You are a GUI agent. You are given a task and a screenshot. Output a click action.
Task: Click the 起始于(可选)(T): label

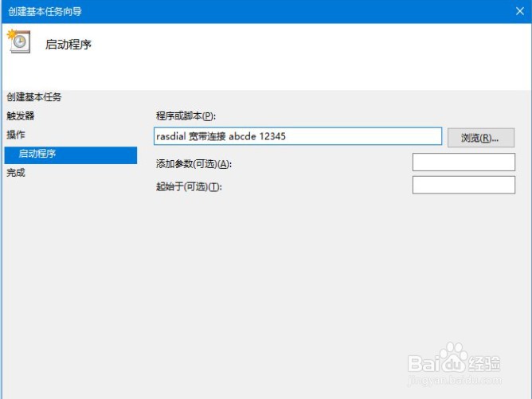pyautogui.click(x=189, y=186)
